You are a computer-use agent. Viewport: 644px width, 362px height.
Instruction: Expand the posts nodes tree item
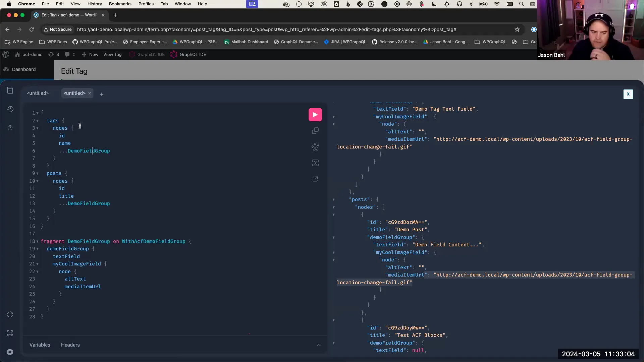333,207
